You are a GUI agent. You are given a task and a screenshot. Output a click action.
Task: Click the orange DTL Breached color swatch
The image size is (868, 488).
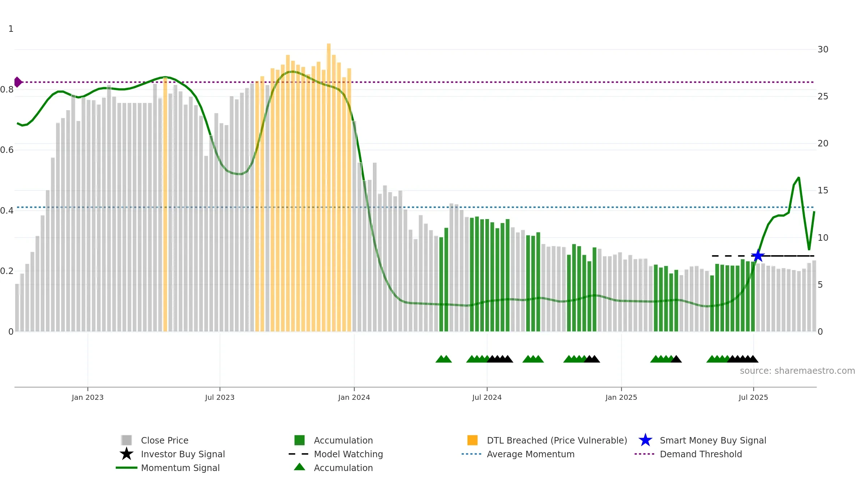click(x=472, y=440)
